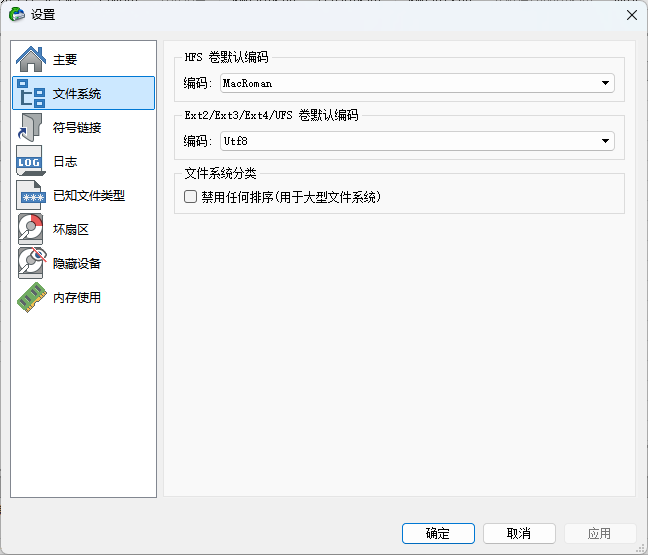The image size is (648, 555).
Task: Click the 取消 button
Action: [519, 533]
